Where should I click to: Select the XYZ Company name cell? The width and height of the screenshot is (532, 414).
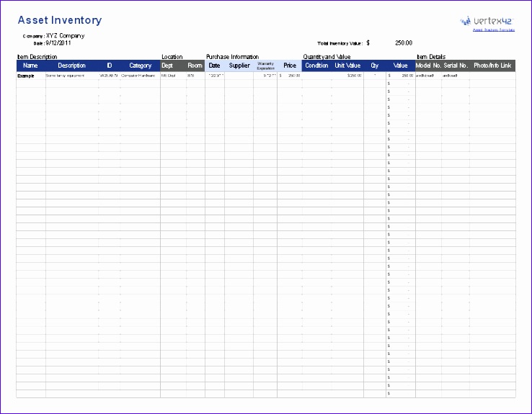[65, 35]
